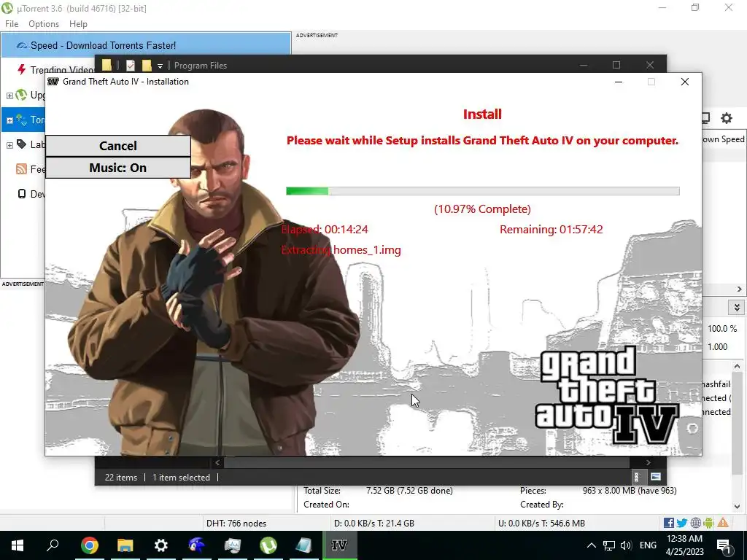Cancel the Grand Theft Auto IV installation
The image size is (747, 560).
point(117,146)
